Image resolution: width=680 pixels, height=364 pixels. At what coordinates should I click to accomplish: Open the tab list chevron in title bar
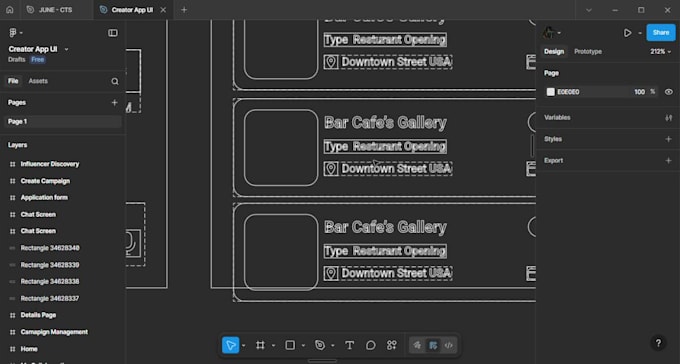(588, 10)
